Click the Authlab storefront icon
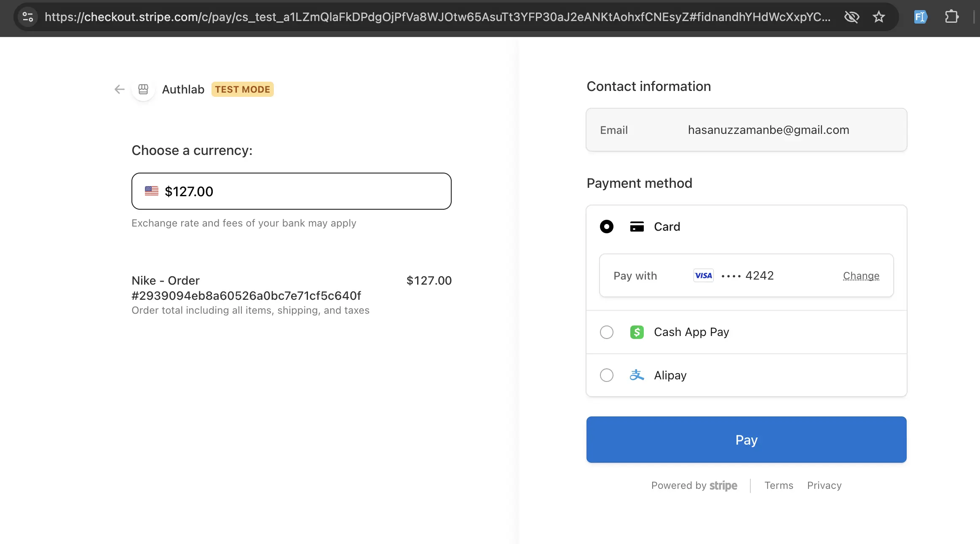980x544 pixels. 143,89
